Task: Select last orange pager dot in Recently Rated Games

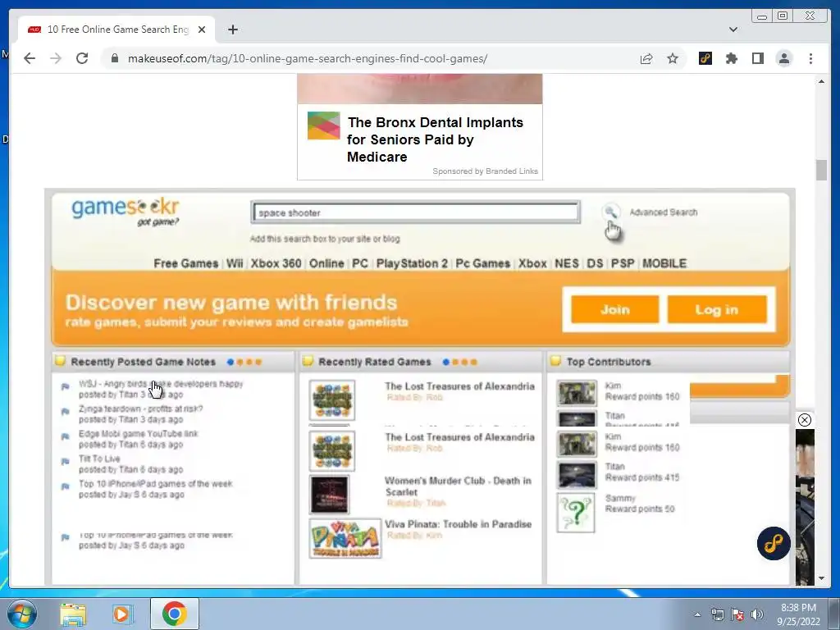Action: pos(473,362)
